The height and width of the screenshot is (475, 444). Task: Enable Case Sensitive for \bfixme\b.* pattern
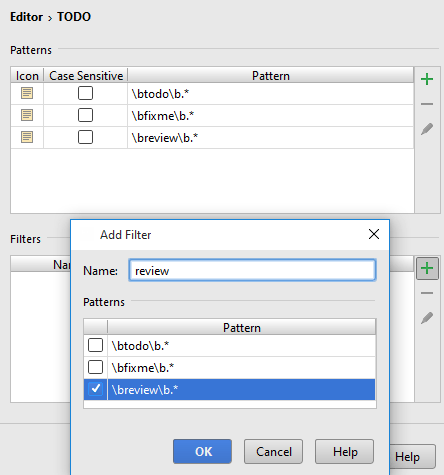pos(85,115)
